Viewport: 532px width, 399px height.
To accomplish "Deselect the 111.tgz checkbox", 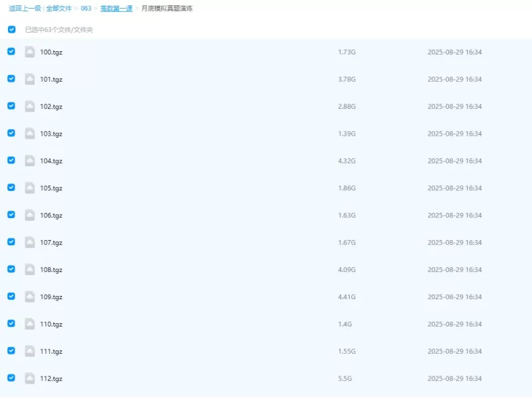I will [11, 350].
